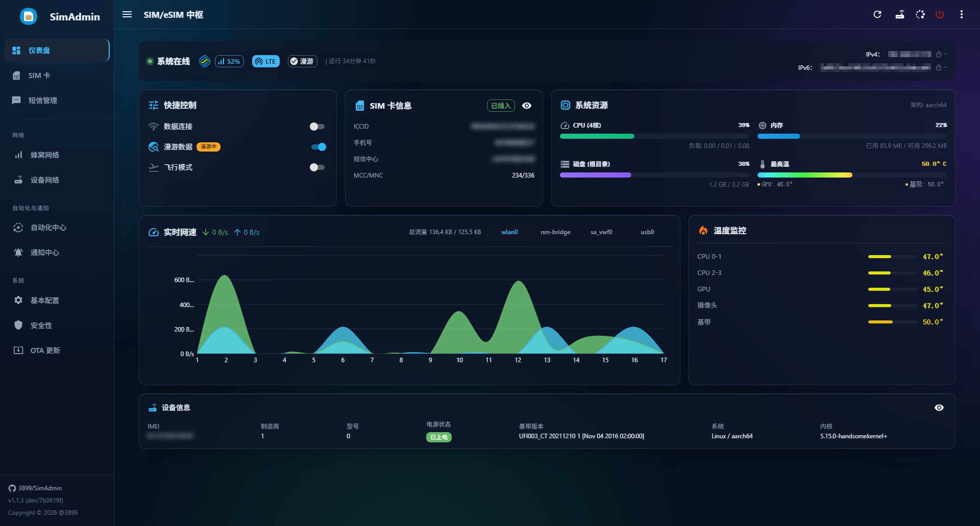Toggle SIM card info visibility eye icon

[x=527, y=106]
